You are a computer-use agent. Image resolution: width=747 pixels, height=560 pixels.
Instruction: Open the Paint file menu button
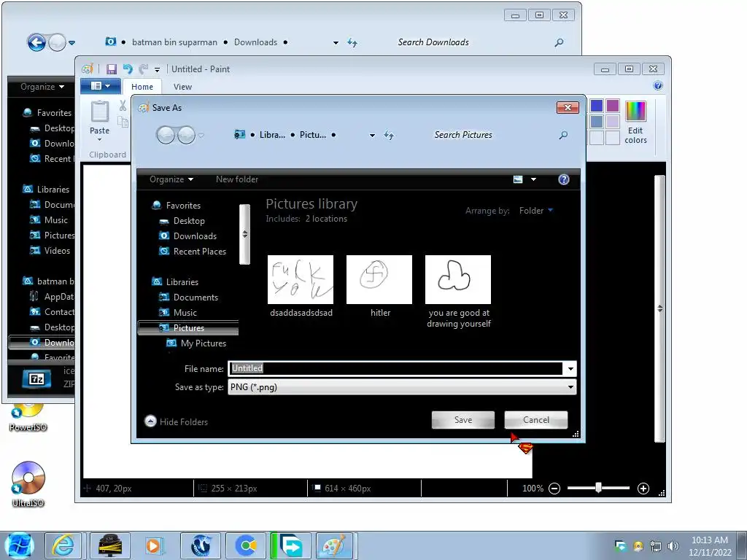tap(100, 86)
